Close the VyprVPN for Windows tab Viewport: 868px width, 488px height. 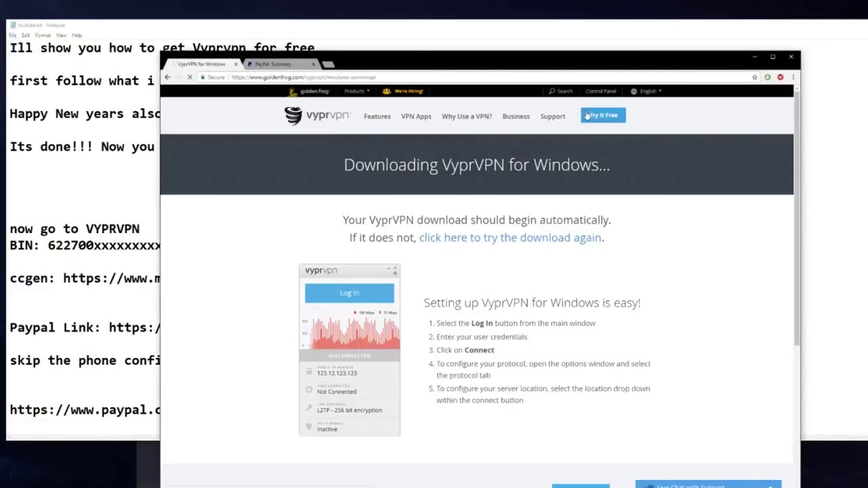(x=236, y=64)
